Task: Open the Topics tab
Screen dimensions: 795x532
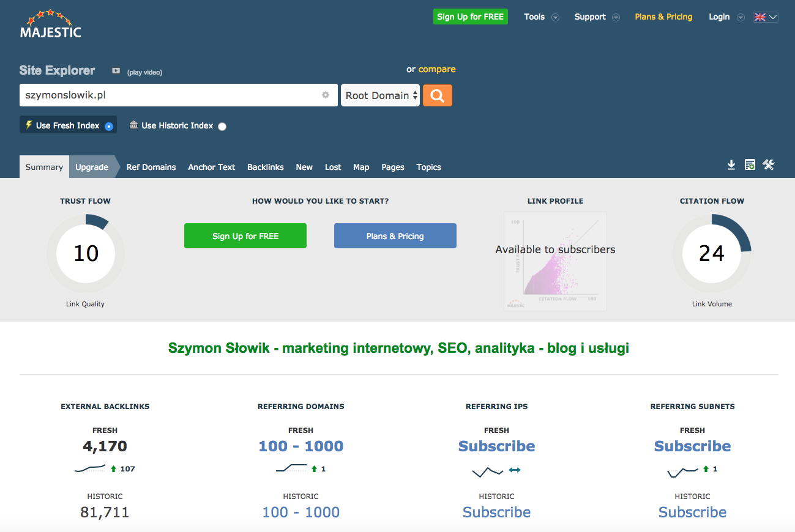Action: [428, 167]
